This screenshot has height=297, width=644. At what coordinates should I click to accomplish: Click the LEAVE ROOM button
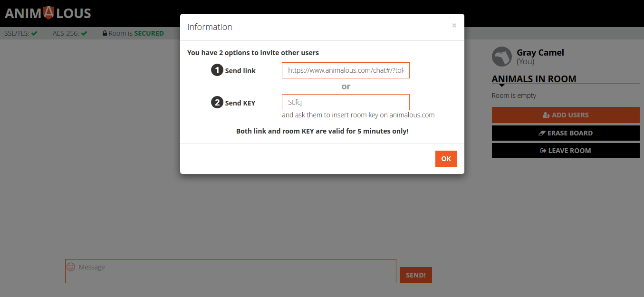pyautogui.click(x=566, y=151)
